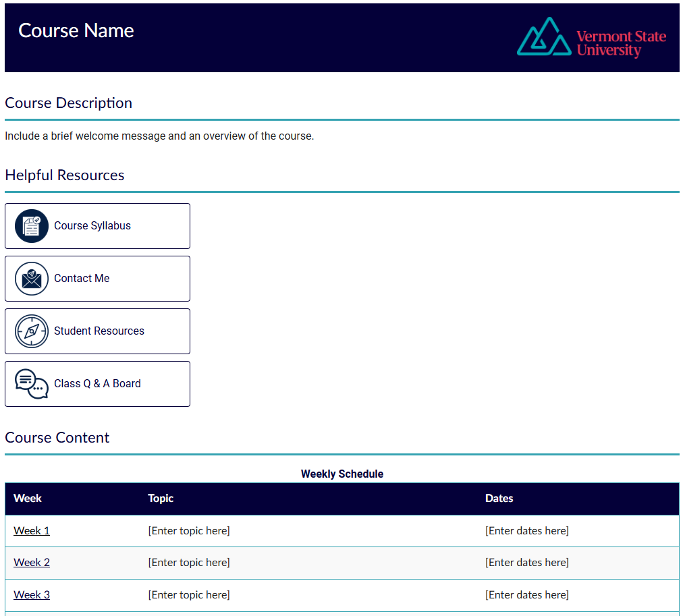This screenshot has width=685, height=616.
Task: Open the Course Syllabus button
Action: pos(97,226)
